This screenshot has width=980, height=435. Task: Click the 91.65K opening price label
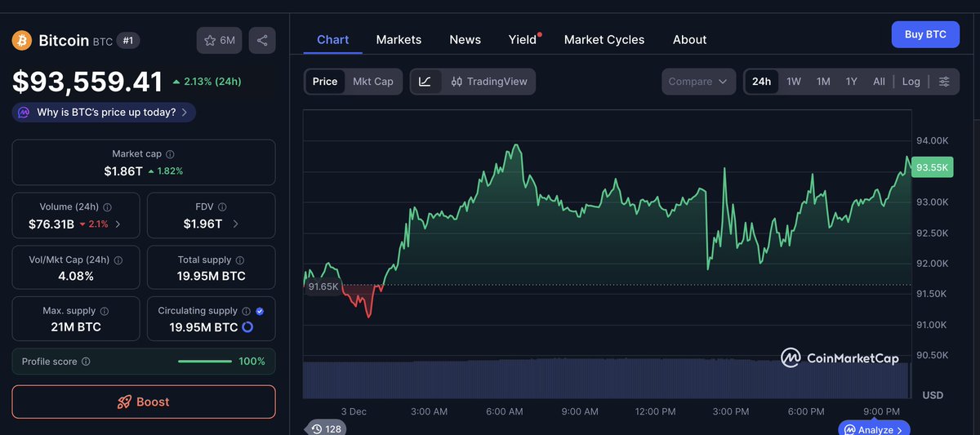point(323,286)
